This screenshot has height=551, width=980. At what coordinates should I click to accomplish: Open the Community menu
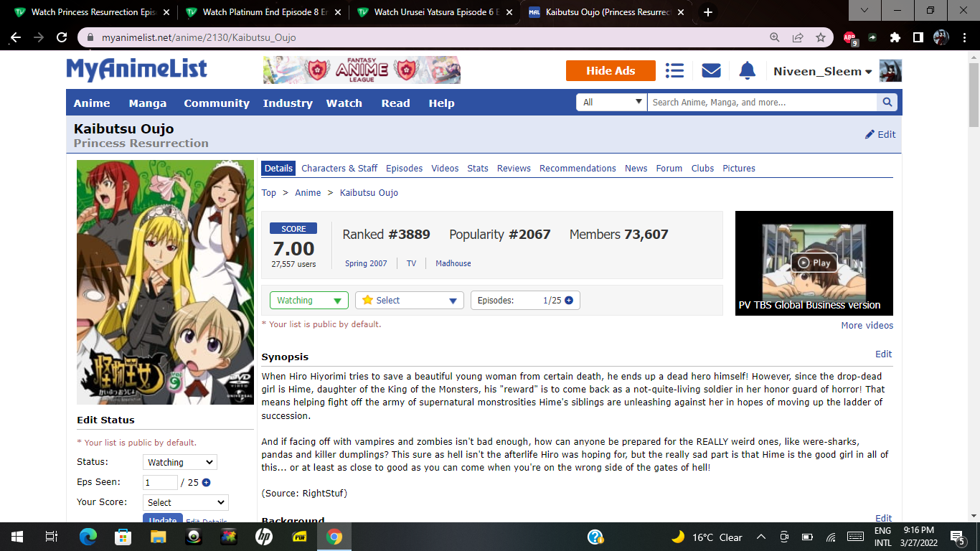click(217, 103)
